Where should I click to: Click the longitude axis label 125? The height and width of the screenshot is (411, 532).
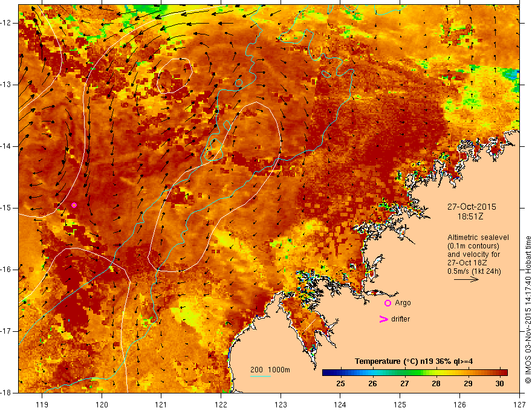pos(400,404)
